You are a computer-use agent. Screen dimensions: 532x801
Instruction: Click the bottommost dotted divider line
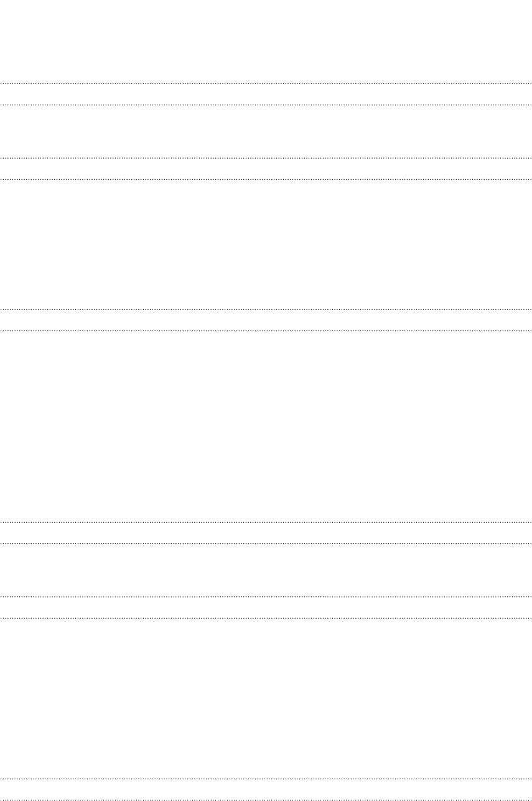click(266, 800)
